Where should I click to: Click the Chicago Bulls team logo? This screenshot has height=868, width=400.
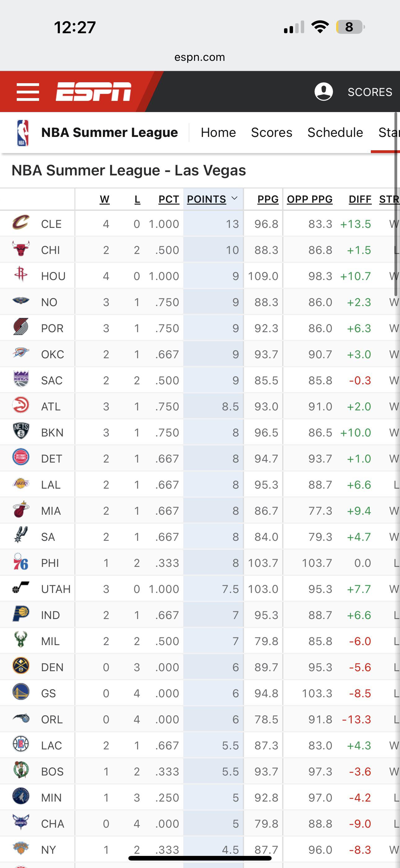(x=21, y=249)
